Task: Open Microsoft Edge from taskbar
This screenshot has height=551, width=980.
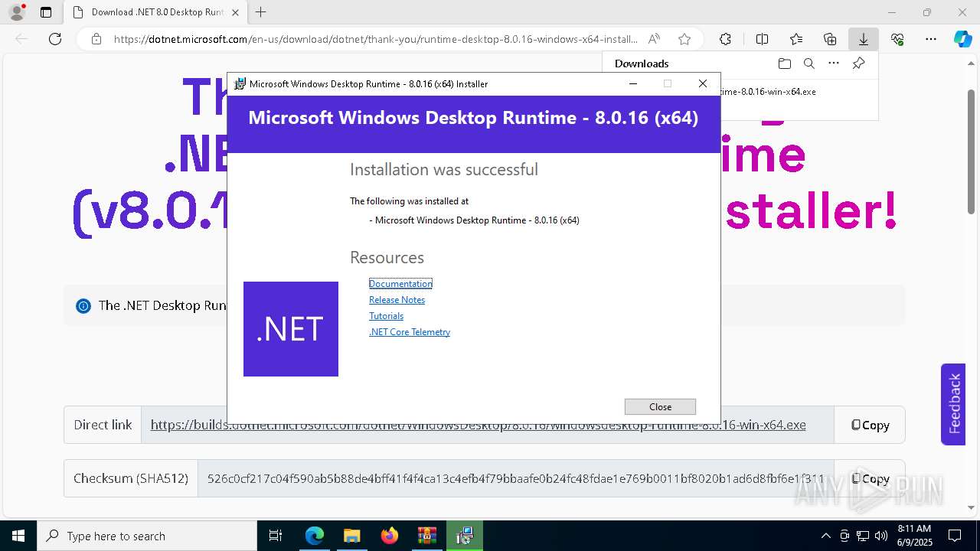Action: pyautogui.click(x=315, y=536)
